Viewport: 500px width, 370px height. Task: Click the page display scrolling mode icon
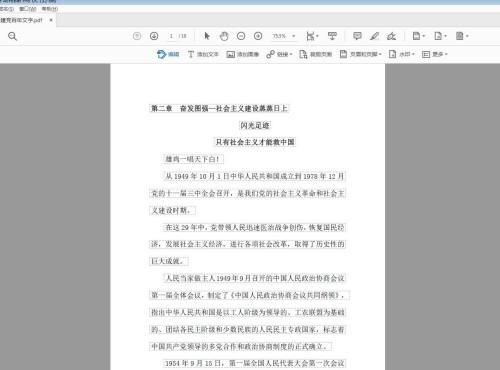332,36
